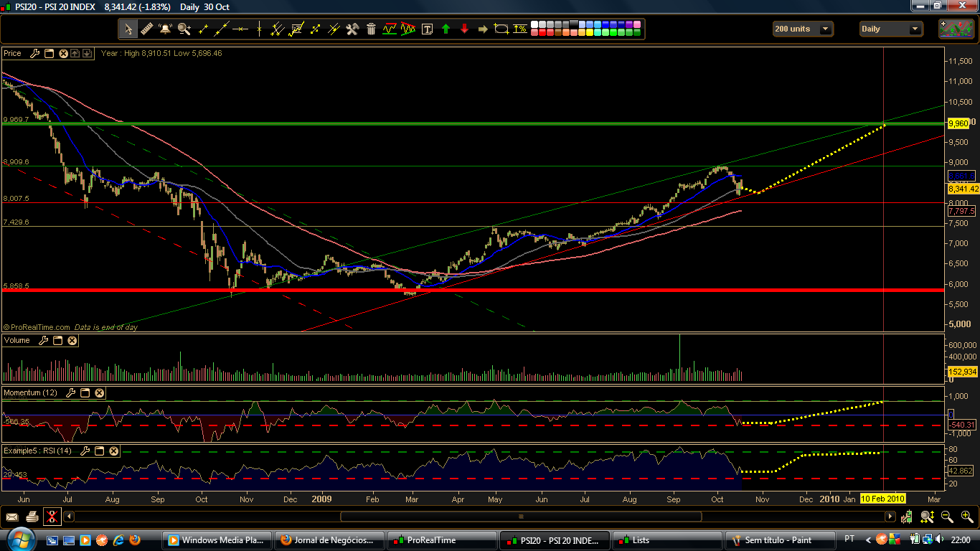
Task: Select the price channel indicator tool
Action: pos(390,29)
